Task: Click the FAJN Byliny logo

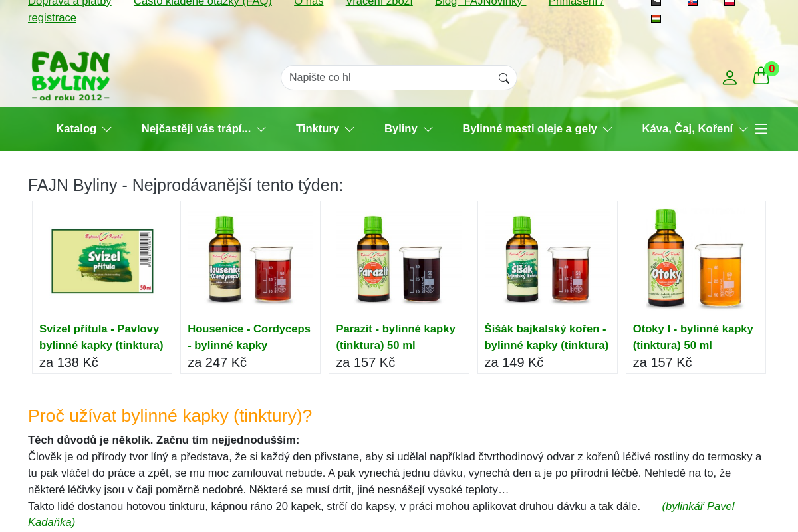Action: 70,76
